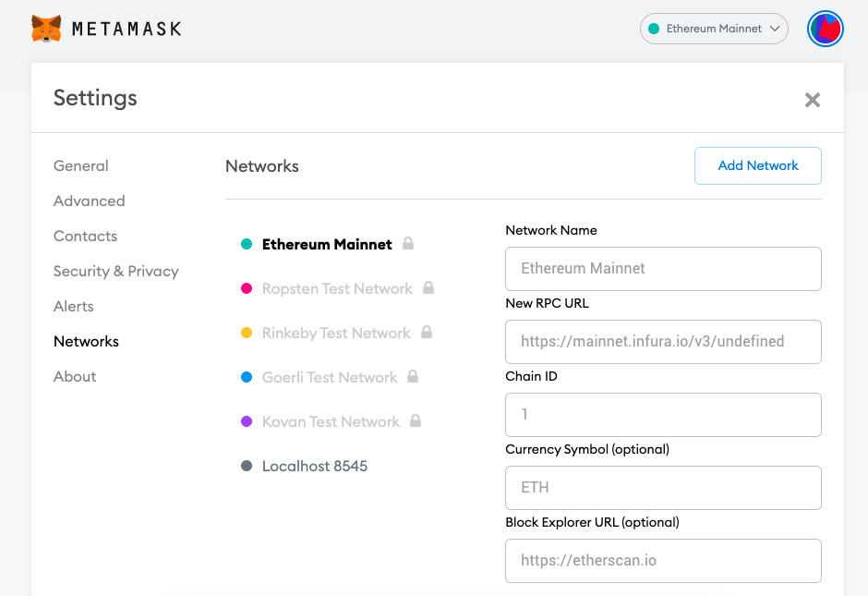Click the New RPC URL label
Screen dimensions: 868x596
pyautogui.click(x=547, y=303)
